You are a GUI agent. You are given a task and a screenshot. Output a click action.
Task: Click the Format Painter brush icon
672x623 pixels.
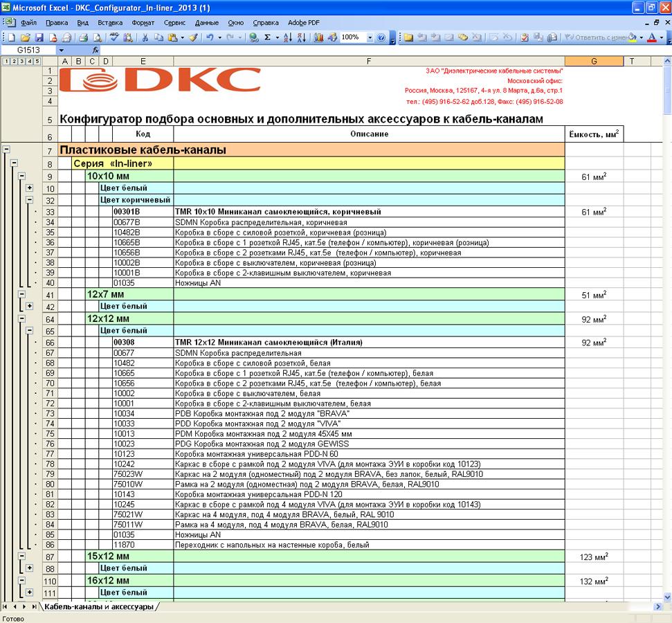pyautogui.click(x=193, y=37)
